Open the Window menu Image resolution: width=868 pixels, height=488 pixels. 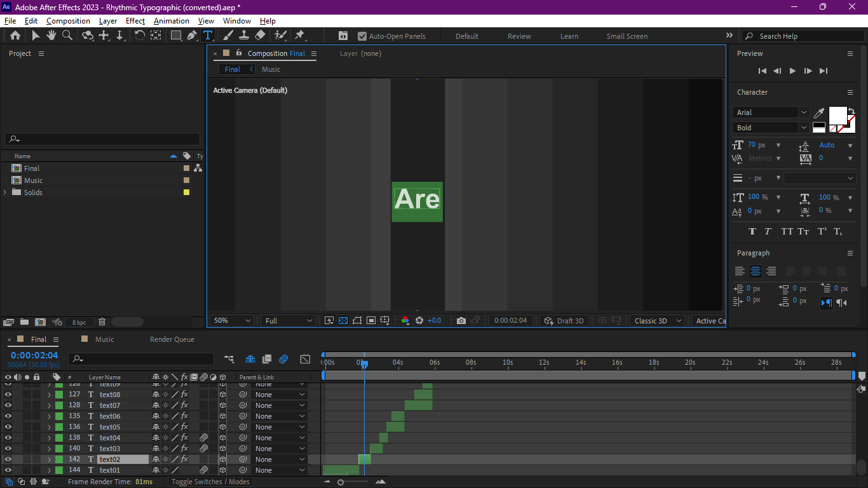click(x=237, y=21)
